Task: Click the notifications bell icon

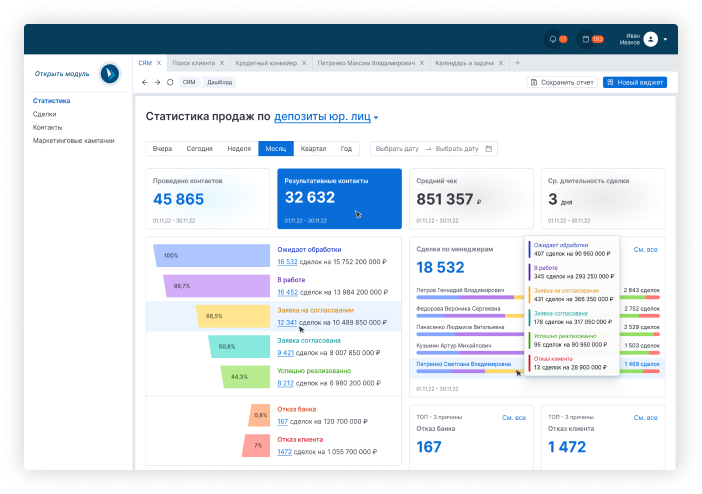Action: pos(552,39)
